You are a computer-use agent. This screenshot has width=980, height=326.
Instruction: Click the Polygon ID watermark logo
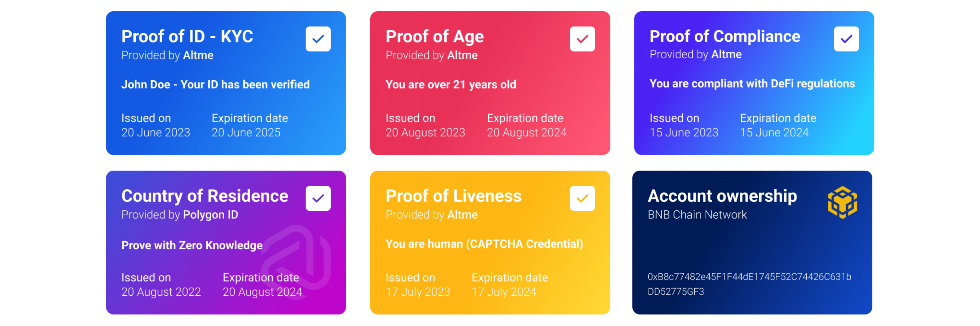[297, 259]
